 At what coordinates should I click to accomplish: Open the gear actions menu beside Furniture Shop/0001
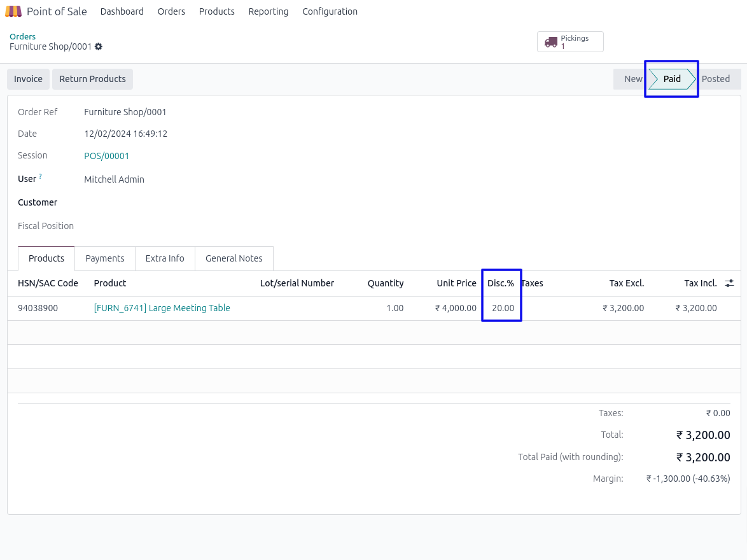click(99, 47)
